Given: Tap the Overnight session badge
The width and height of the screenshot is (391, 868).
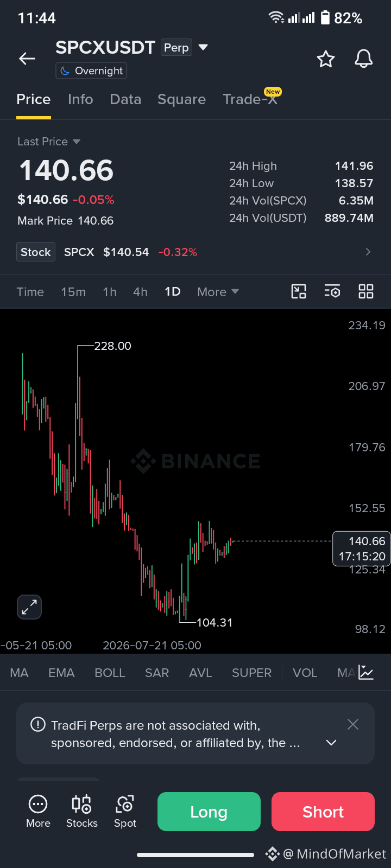Looking at the screenshot, I should click(91, 71).
